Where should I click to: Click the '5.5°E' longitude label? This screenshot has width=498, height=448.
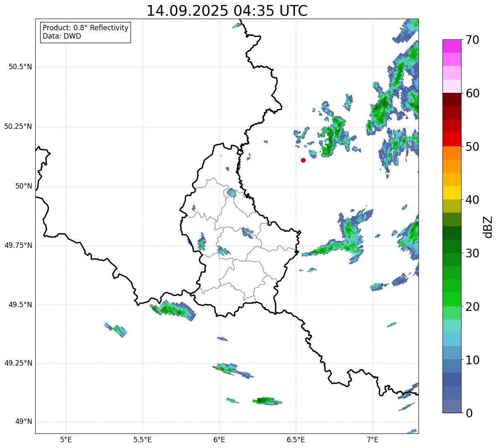click(x=143, y=439)
